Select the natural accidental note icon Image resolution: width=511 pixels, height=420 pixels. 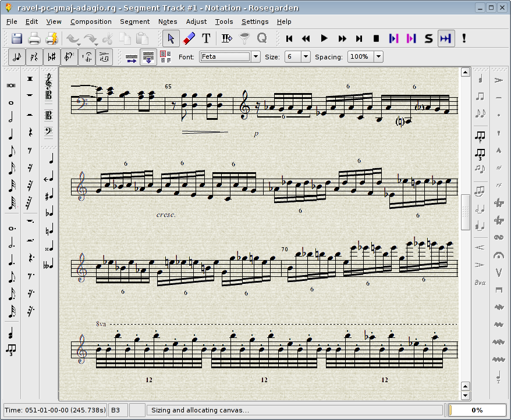(x=49, y=230)
